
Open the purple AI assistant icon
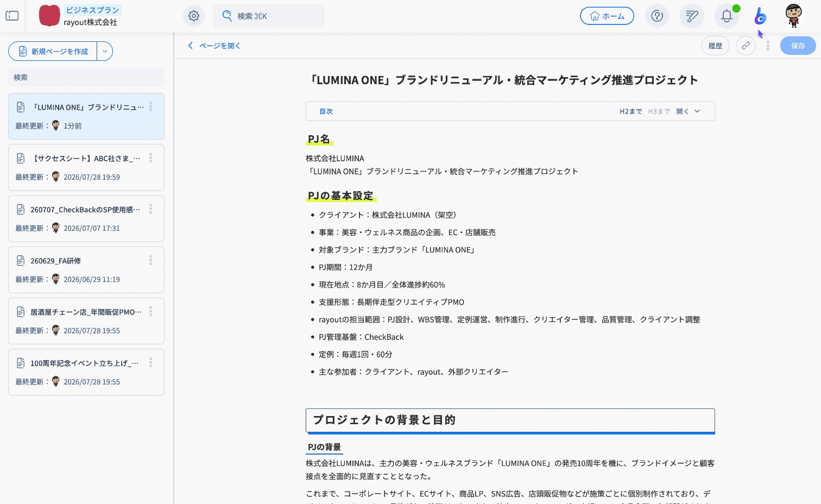(x=760, y=16)
